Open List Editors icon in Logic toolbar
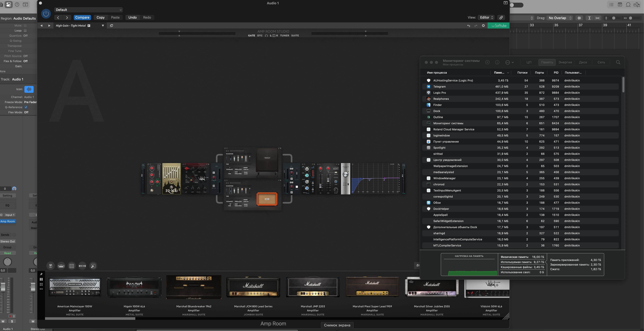The height and width of the screenshot is (331, 644). pos(611,4)
